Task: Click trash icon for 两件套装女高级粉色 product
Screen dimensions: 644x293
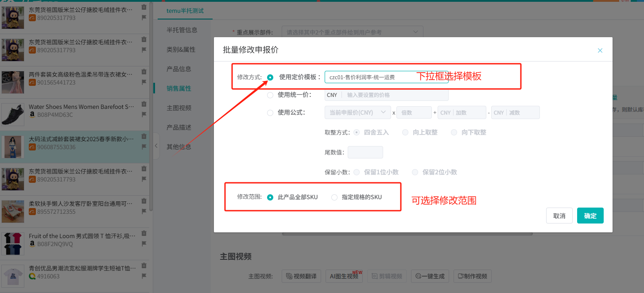Action: coord(144,71)
